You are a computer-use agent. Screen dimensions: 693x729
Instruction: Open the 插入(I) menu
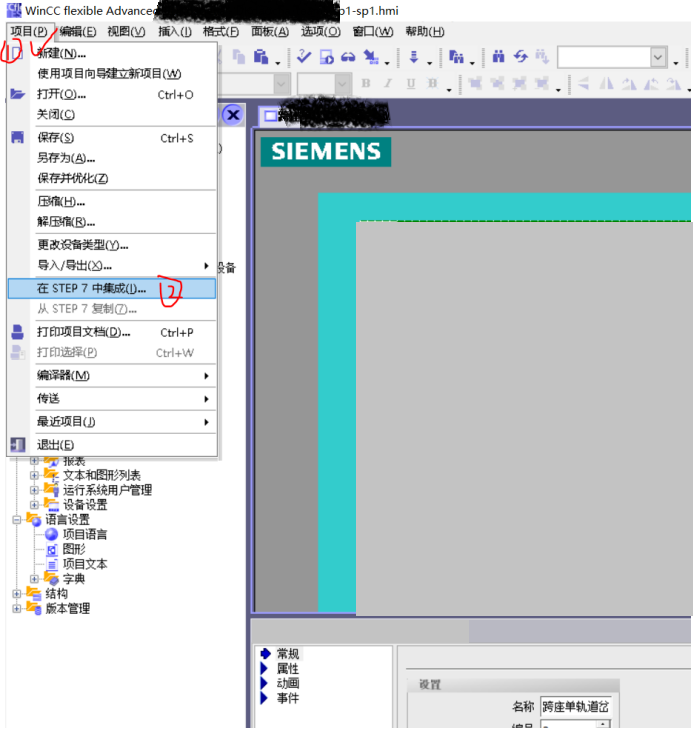[x=175, y=32]
